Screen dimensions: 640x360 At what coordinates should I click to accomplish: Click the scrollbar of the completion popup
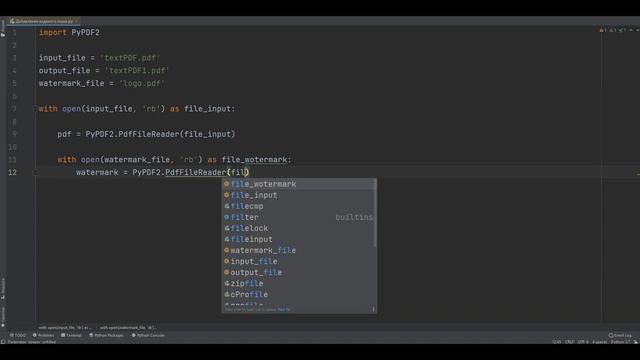point(375,213)
